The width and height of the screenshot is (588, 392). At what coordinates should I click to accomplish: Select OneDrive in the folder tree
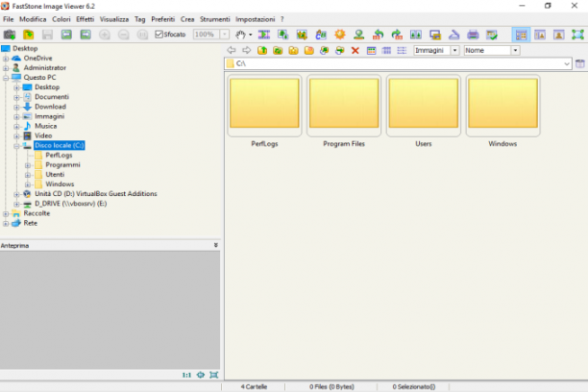[x=37, y=59]
